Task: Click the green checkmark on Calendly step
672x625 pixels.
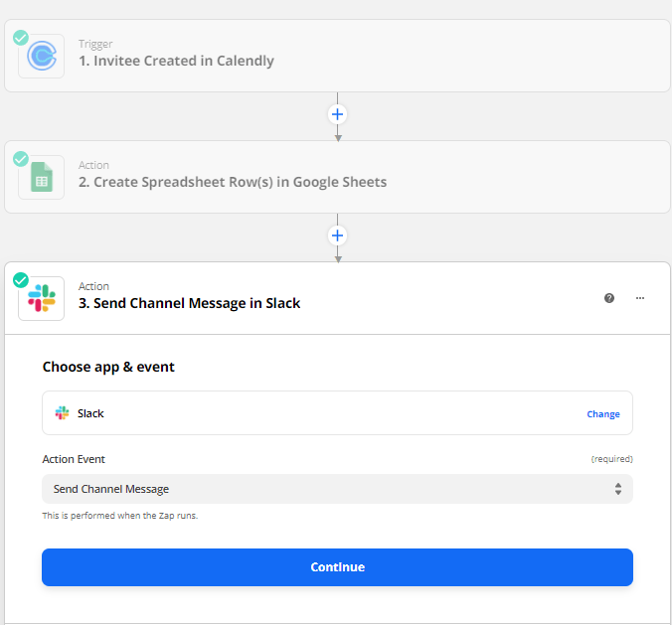Action: [21, 38]
